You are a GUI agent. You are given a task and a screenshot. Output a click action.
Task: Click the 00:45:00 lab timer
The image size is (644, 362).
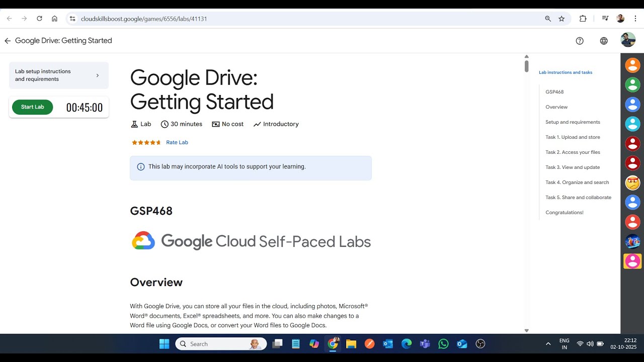pyautogui.click(x=85, y=108)
